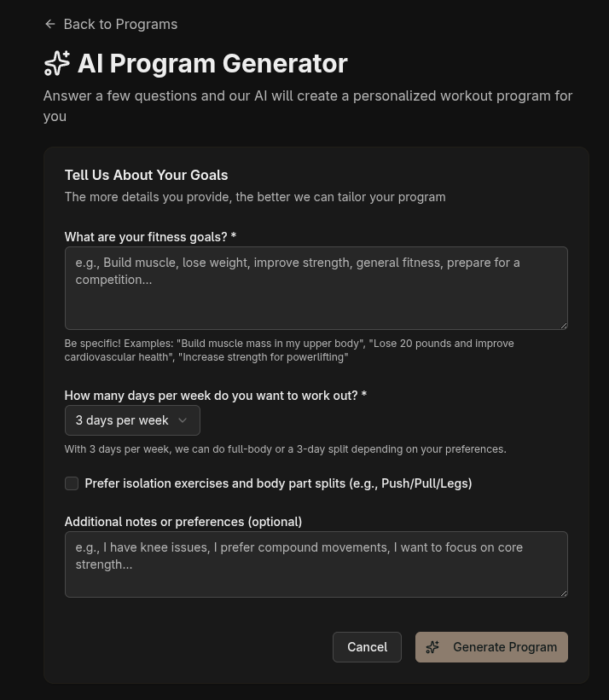Click the resize grip on the notes textarea
Image resolution: width=609 pixels, height=700 pixels.
[x=563, y=593]
